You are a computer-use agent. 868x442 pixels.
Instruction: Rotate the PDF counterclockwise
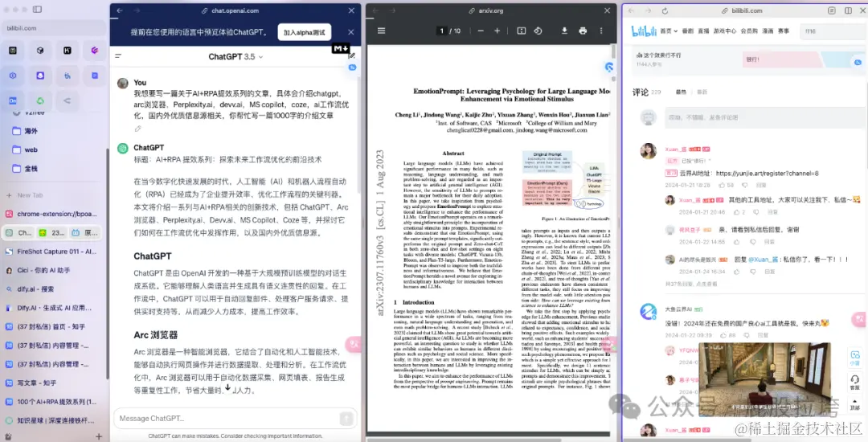pyautogui.click(x=538, y=31)
